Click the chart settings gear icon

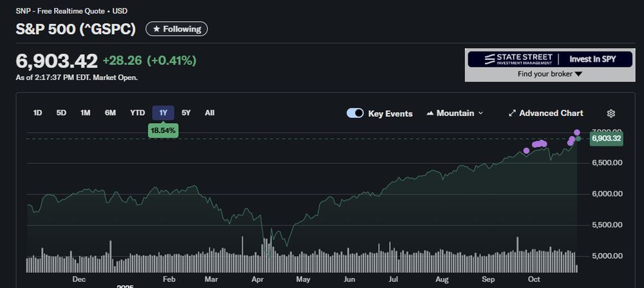[x=611, y=113]
